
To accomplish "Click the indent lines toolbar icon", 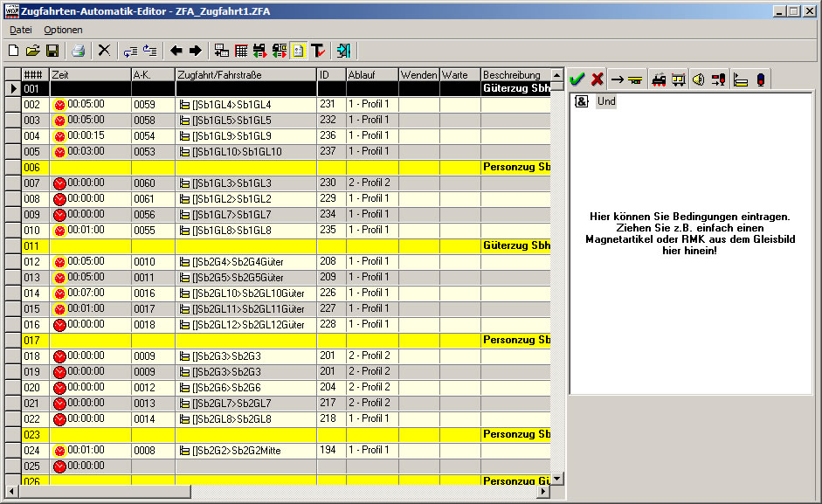I will (x=130, y=51).
